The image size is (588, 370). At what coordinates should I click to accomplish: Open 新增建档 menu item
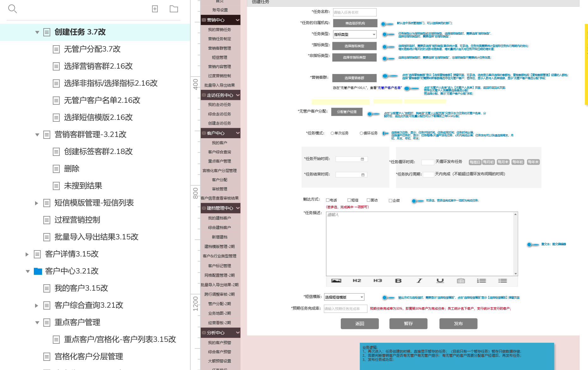tap(219, 237)
